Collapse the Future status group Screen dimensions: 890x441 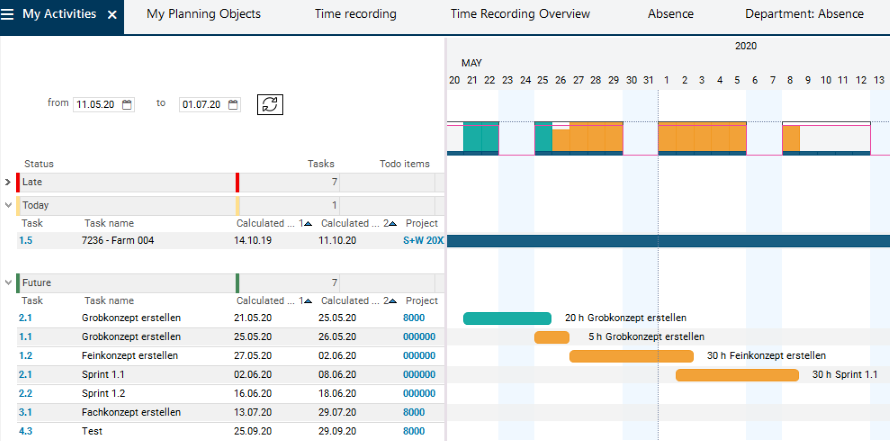(x=8, y=283)
